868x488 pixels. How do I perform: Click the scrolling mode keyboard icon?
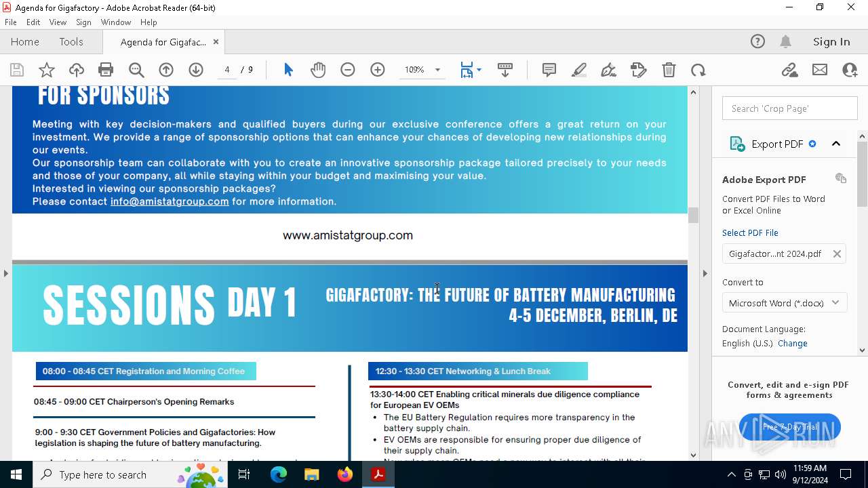pos(505,70)
